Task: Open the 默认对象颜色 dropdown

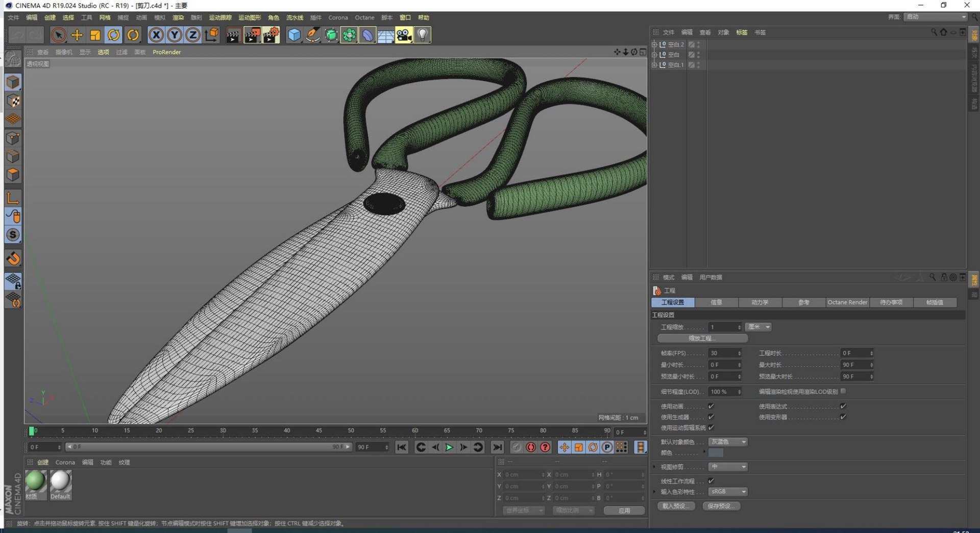Action: coord(728,442)
